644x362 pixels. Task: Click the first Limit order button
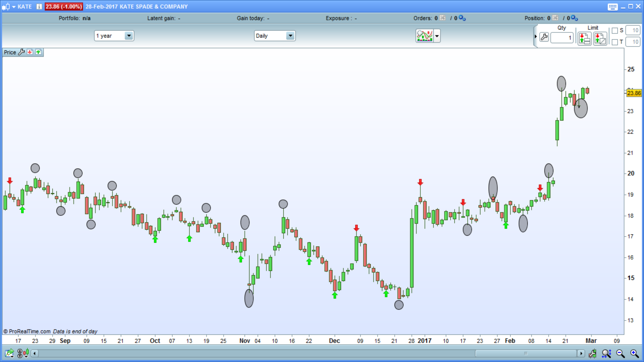(x=584, y=39)
